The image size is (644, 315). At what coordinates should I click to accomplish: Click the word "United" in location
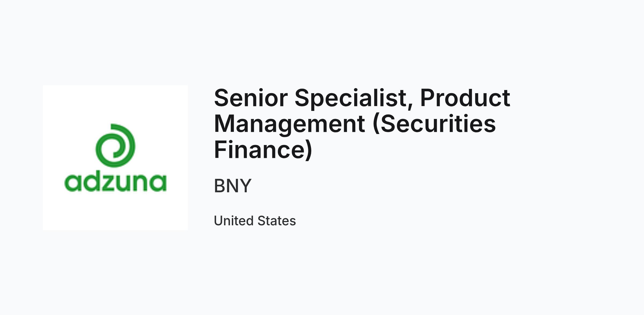(234, 221)
